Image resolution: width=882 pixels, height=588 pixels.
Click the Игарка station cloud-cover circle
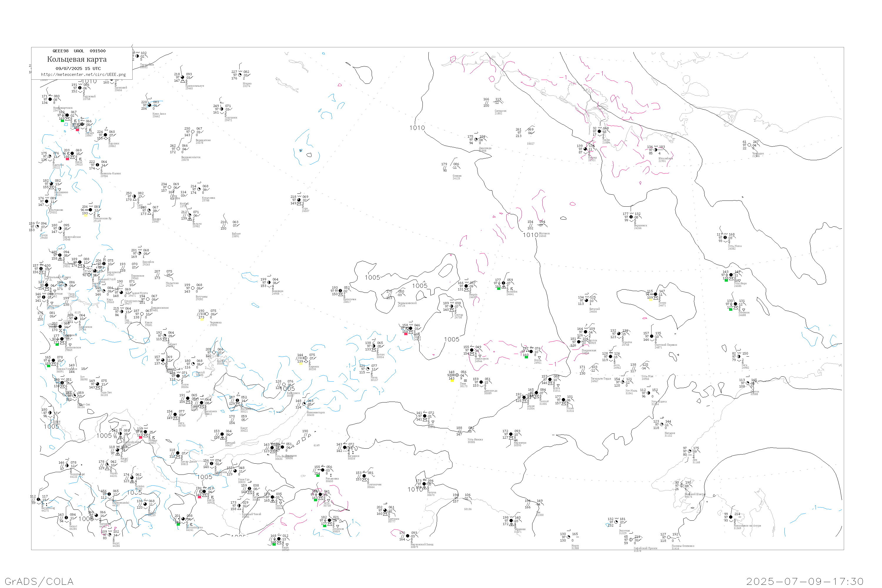(240, 75)
